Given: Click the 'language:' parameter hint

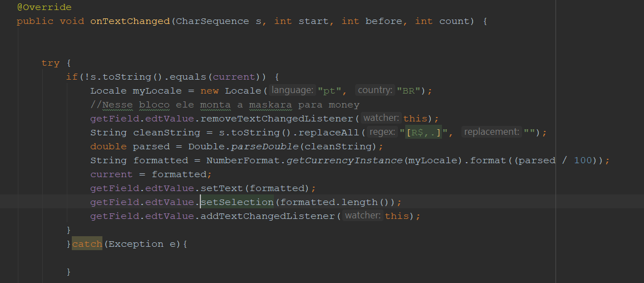Looking at the screenshot, I should (293, 90).
